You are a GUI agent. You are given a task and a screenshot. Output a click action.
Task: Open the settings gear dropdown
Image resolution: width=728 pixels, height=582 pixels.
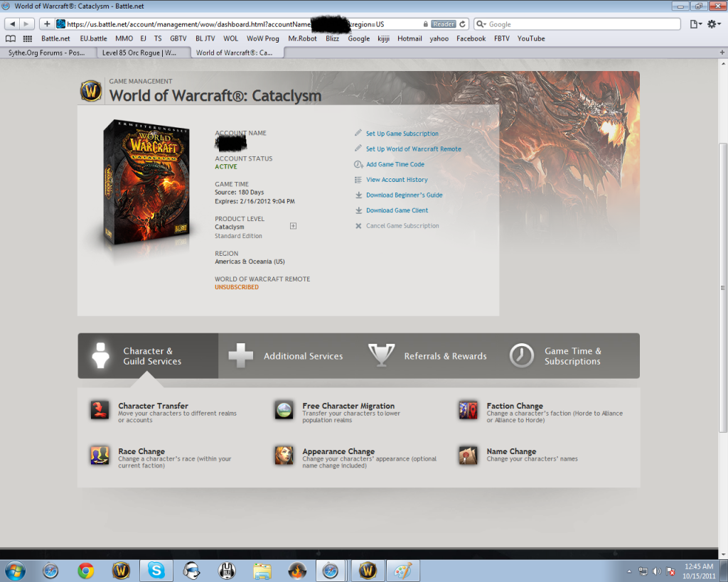pos(714,24)
